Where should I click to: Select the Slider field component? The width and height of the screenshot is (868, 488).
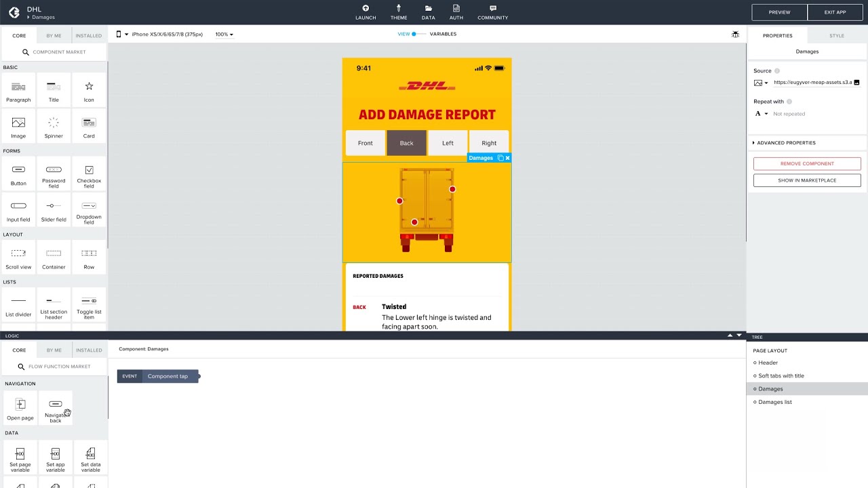tap(54, 211)
